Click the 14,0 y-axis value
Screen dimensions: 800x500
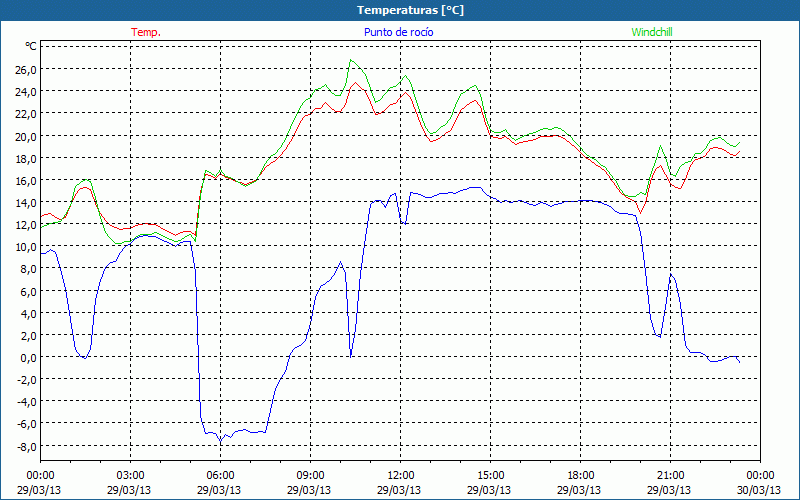point(26,203)
